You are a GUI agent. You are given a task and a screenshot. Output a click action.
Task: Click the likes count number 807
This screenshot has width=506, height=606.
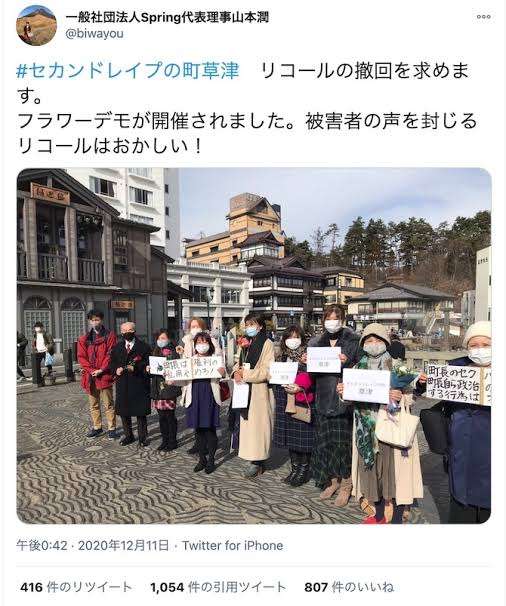pyautogui.click(x=315, y=587)
